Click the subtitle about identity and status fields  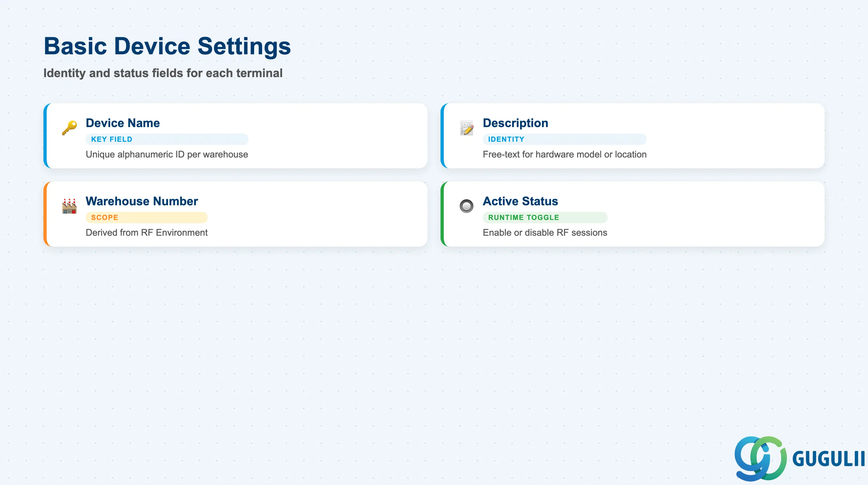coord(163,73)
